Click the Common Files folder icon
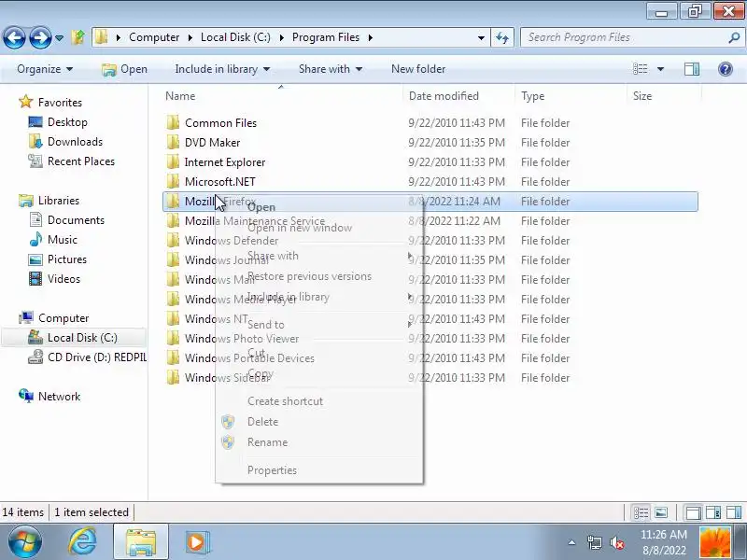This screenshot has height=560, width=747. coord(173,123)
